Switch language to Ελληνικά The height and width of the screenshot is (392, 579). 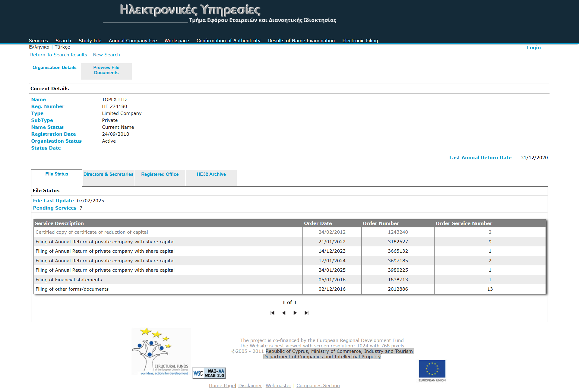39,47
